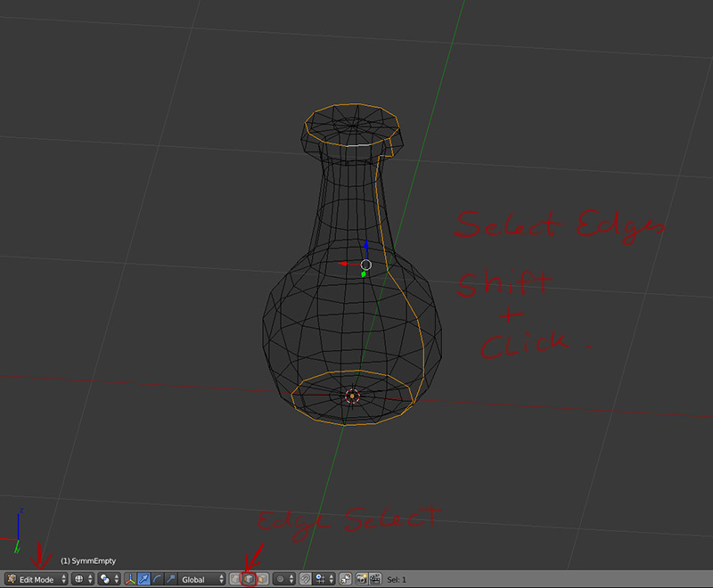Click the OpenGL render animation clapper icon
The height and width of the screenshot is (588, 713).
tap(376, 579)
